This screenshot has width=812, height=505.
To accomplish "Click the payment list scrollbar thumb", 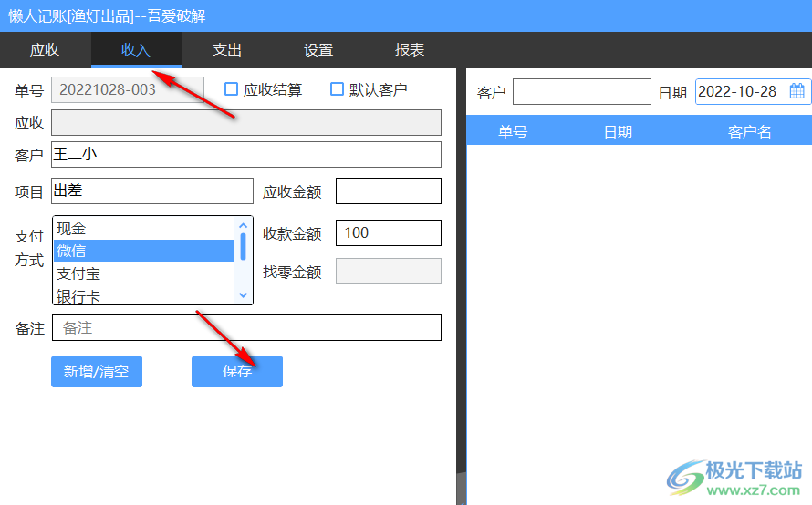I will [x=243, y=247].
